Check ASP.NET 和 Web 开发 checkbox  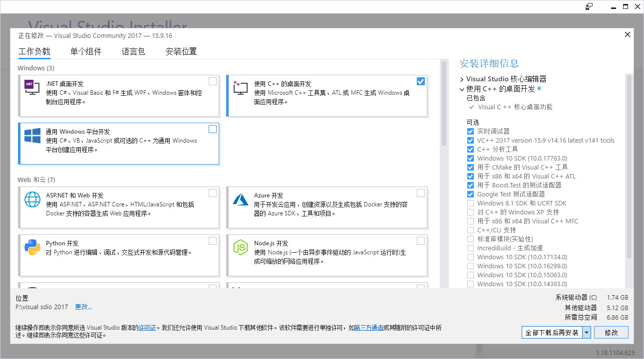(213, 193)
